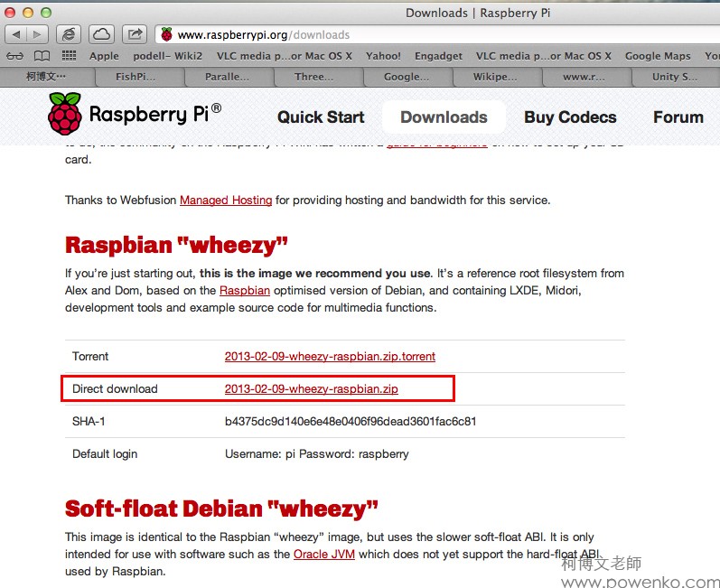Open the Internet Explorer toolbar icon

[x=69, y=34]
